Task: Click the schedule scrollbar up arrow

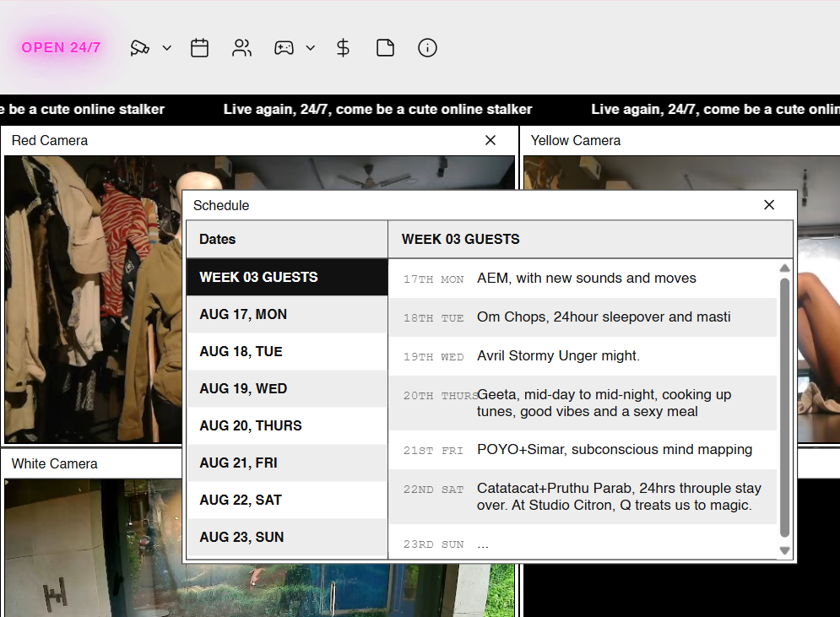Action: (x=785, y=268)
